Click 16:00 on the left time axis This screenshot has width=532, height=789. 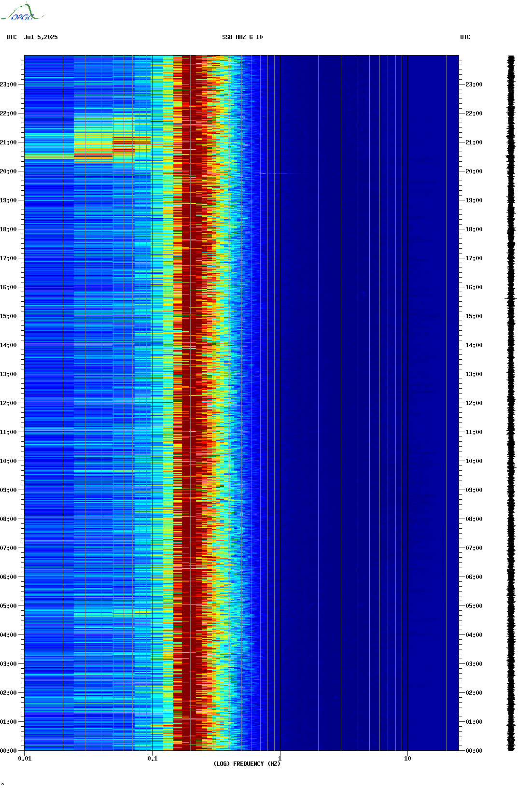8,287
